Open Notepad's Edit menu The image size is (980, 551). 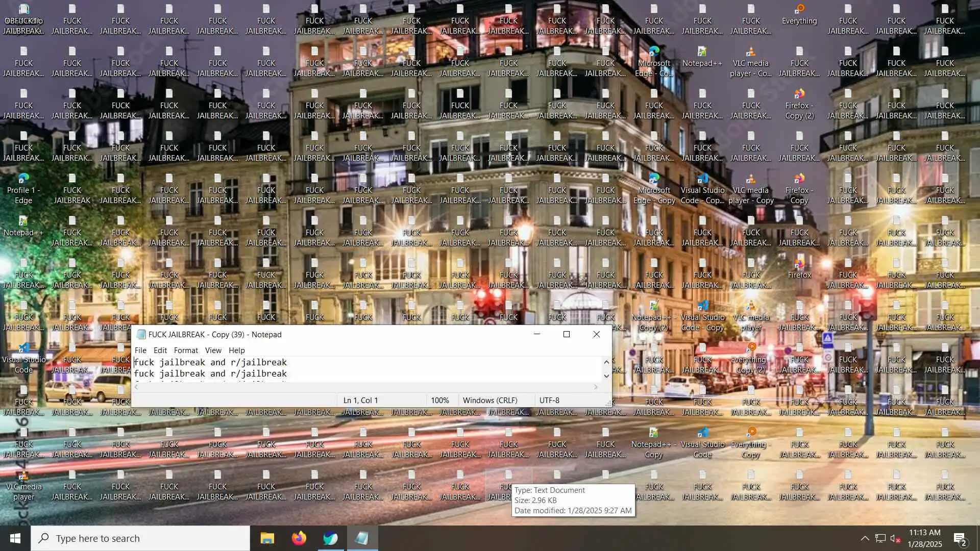(160, 350)
